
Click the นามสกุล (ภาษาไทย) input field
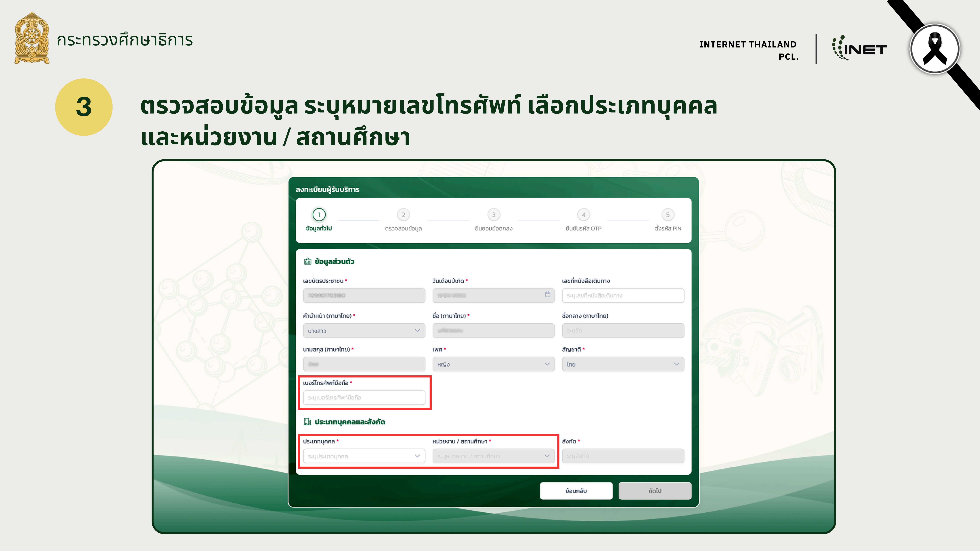click(x=364, y=364)
